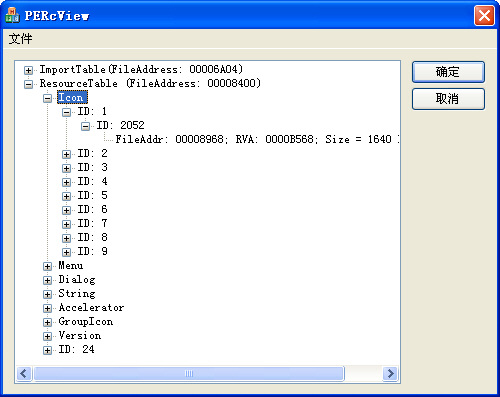Expand the ImportTable node
500x397 pixels.
pyautogui.click(x=29, y=70)
